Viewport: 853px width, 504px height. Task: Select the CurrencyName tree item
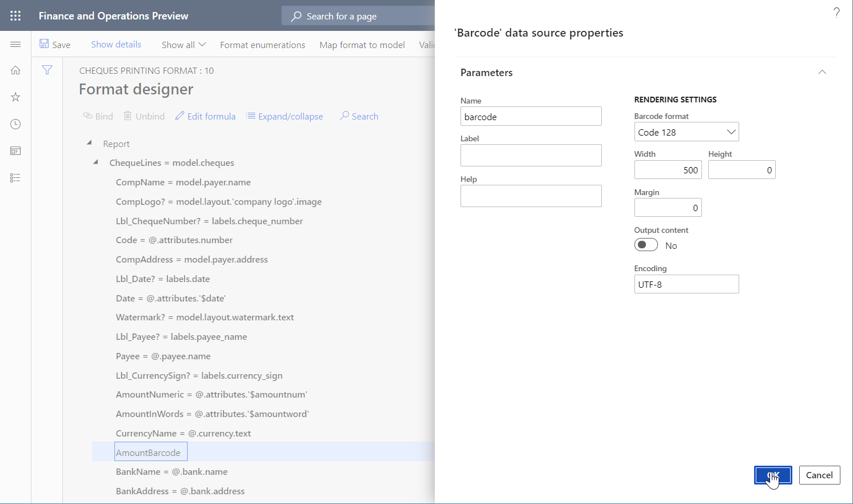(183, 433)
